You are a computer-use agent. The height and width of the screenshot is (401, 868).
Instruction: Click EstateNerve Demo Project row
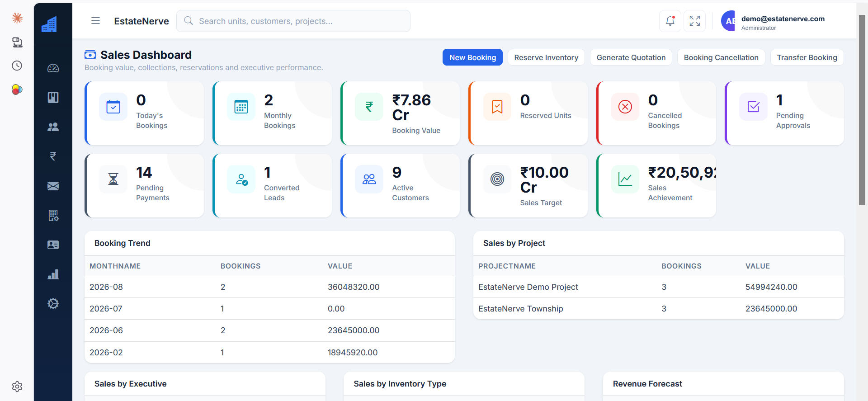point(658,287)
